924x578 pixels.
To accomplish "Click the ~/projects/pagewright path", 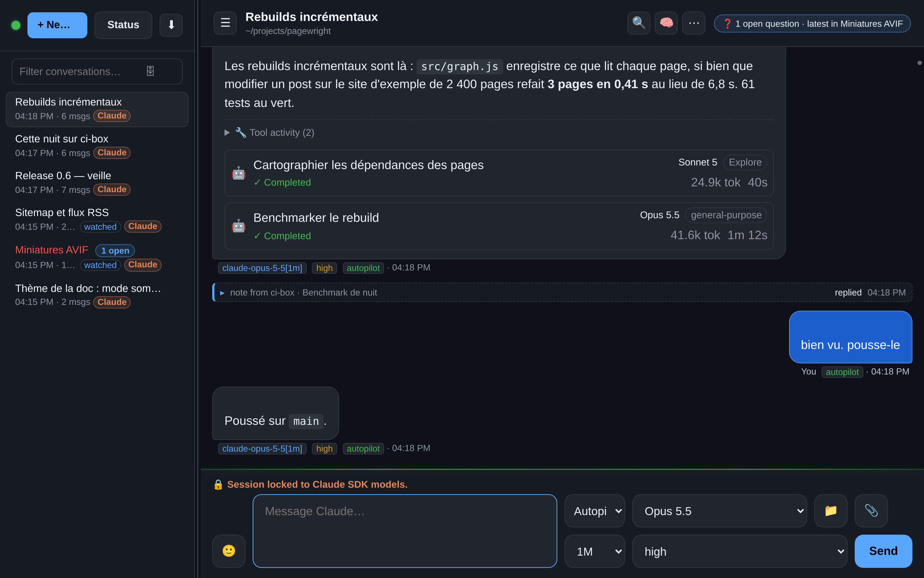I will coord(288,31).
